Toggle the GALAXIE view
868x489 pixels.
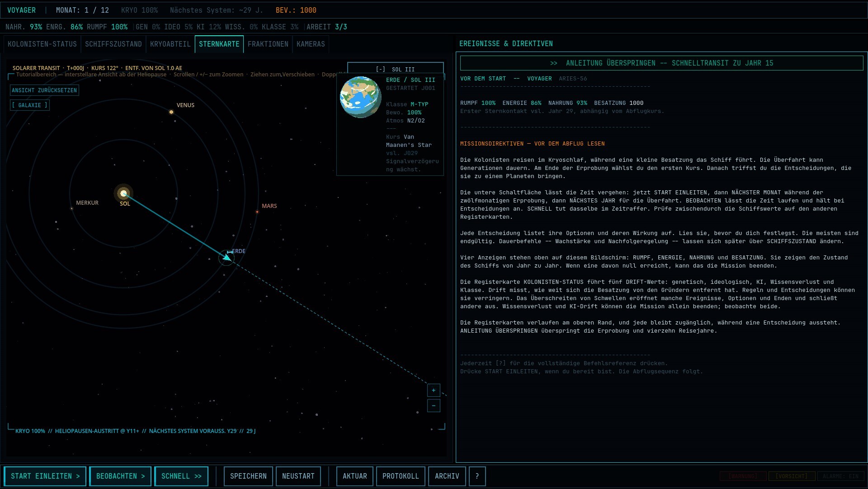coord(30,105)
